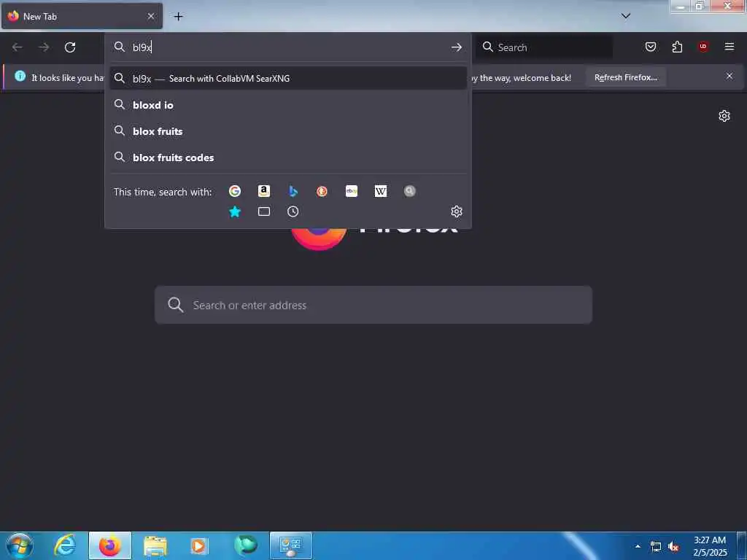Choose the bloxd io suggestion
Image resolution: width=747 pixels, height=560 pixels.
[x=287, y=105]
